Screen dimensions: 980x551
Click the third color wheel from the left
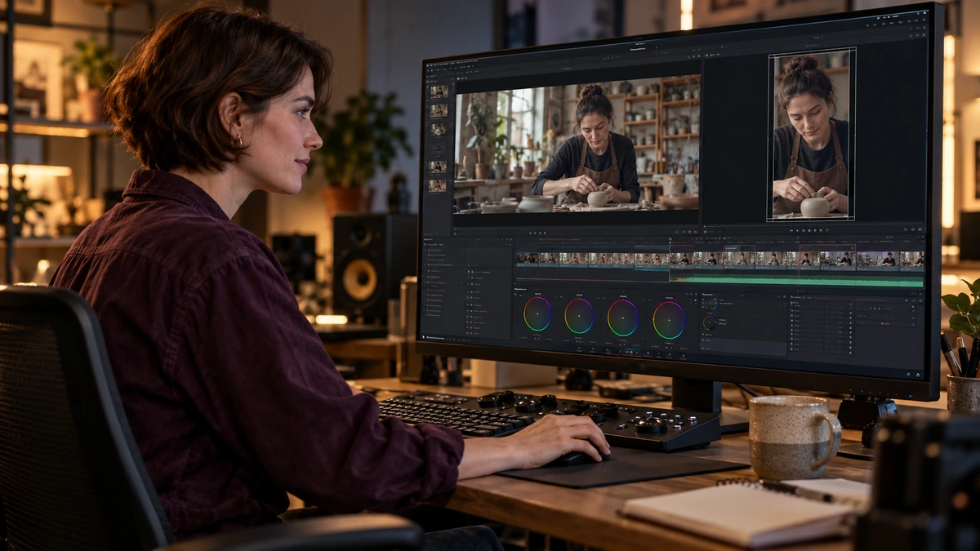click(x=623, y=318)
